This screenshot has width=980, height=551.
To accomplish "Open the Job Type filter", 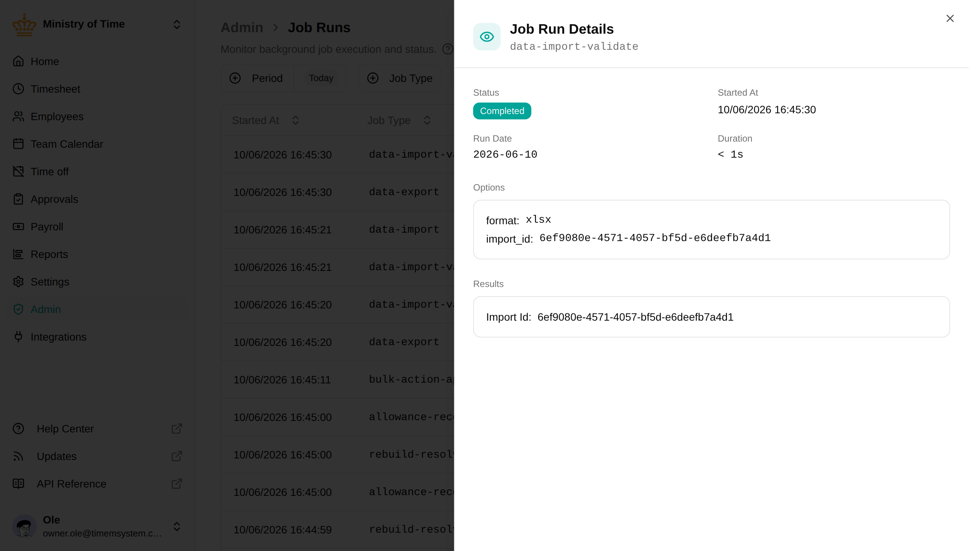I will [400, 78].
